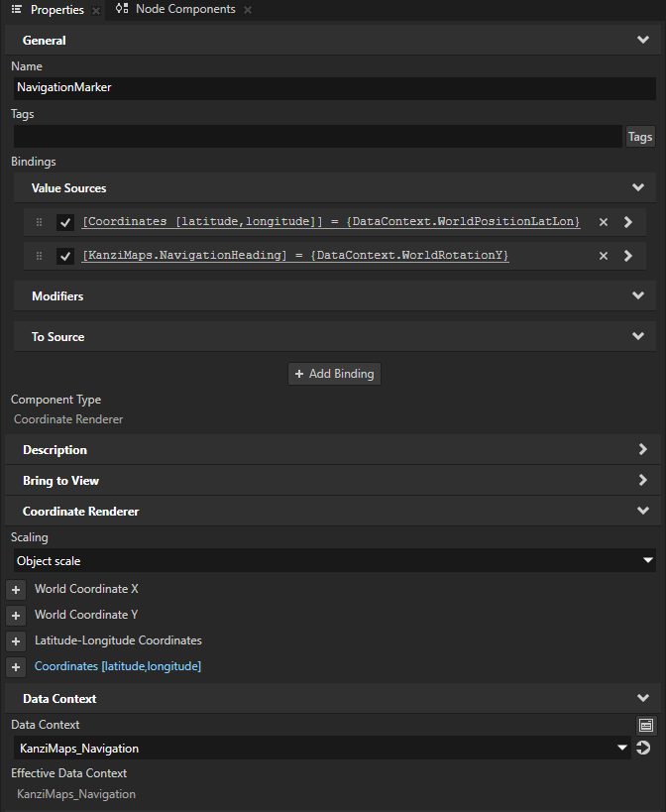The image size is (666, 812).
Task: Click the Add Binding button
Action: (332, 374)
